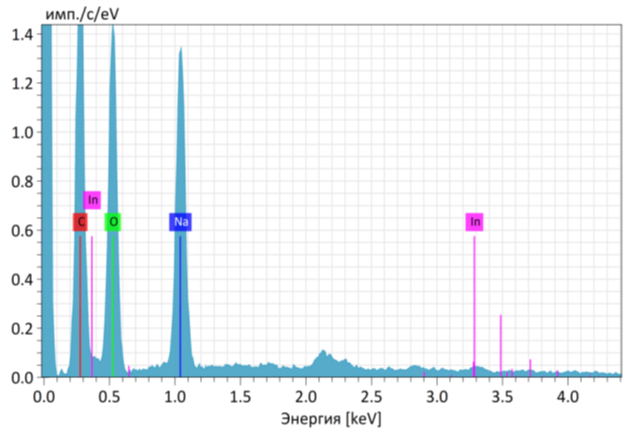Click the 1.4 label on the y-axis
The width and height of the screenshot is (632, 434).
point(22,35)
